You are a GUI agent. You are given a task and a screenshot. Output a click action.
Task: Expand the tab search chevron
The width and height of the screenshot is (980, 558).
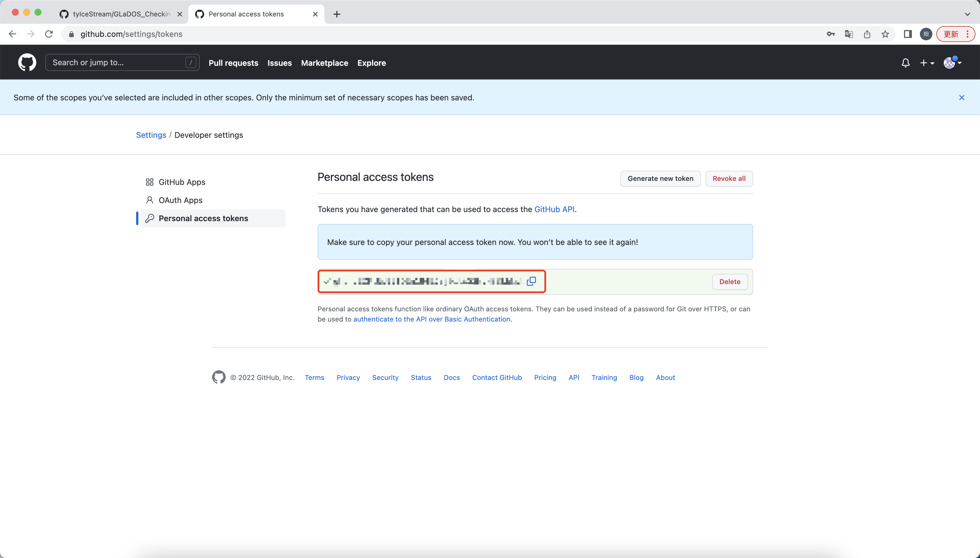(x=967, y=14)
